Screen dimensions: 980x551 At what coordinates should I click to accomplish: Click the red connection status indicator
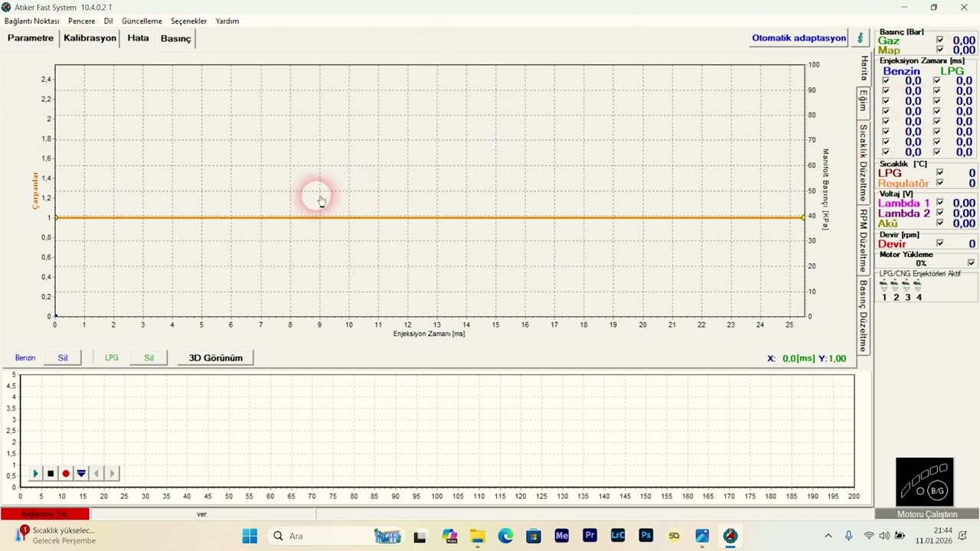45,514
